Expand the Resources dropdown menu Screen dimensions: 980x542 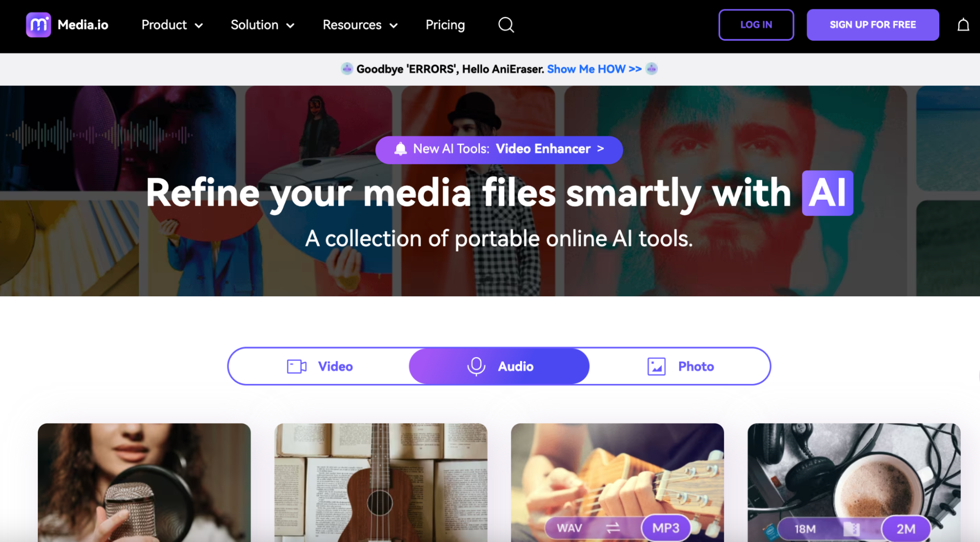pos(359,25)
